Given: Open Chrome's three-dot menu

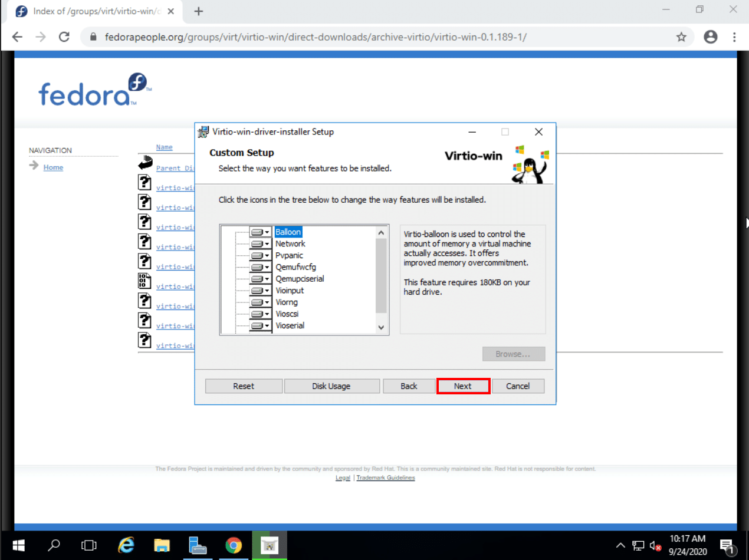Looking at the screenshot, I should [734, 37].
